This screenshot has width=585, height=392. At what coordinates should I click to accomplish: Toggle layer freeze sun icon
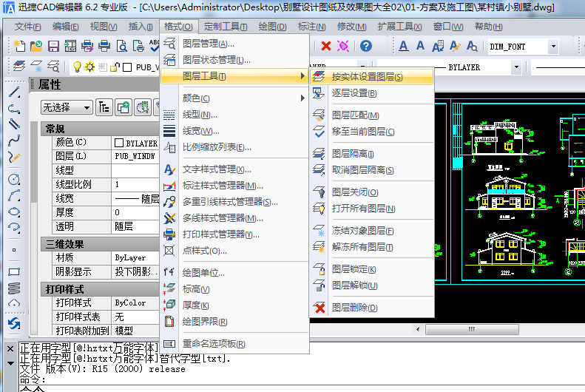(90, 67)
